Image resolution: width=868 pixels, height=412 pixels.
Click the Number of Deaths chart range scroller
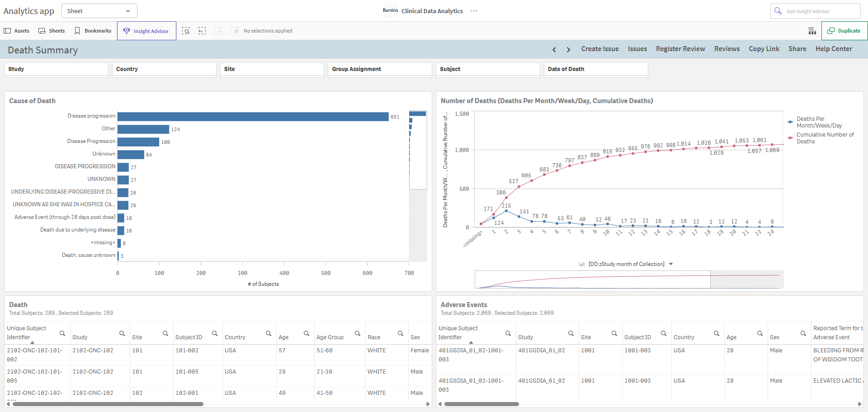point(592,279)
